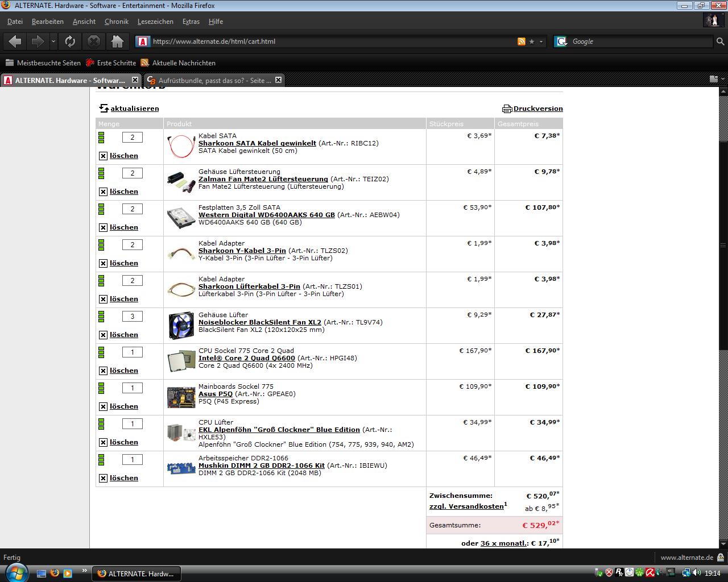This screenshot has width=728, height=582.
Task: Open the search engine selector icon
Action: pyautogui.click(x=562, y=41)
